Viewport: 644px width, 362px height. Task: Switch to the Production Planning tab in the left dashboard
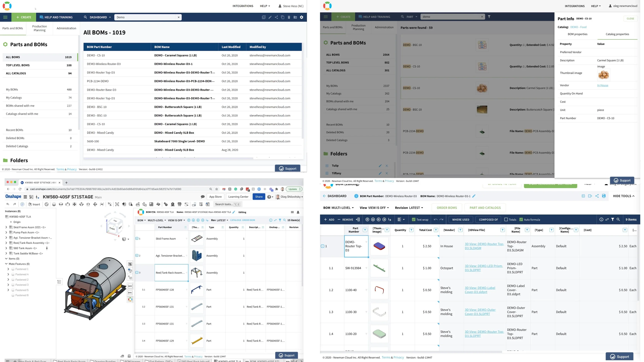click(x=39, y=28)
